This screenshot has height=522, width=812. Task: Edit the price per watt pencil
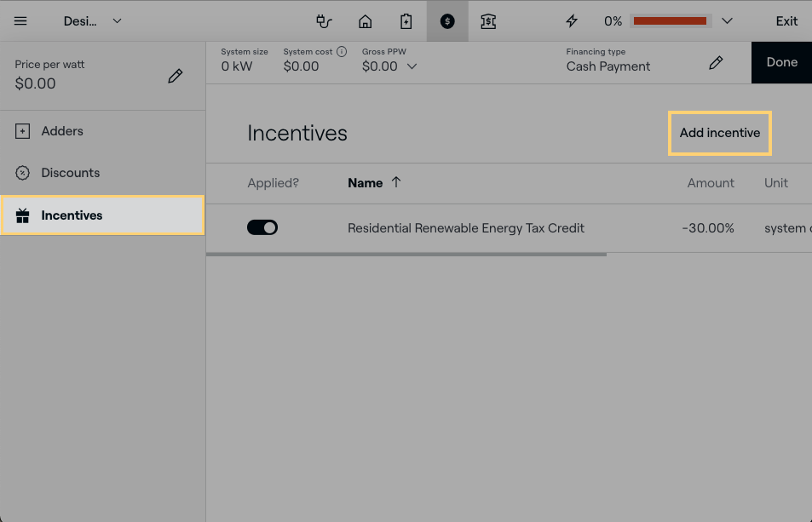tap(175, 76)
